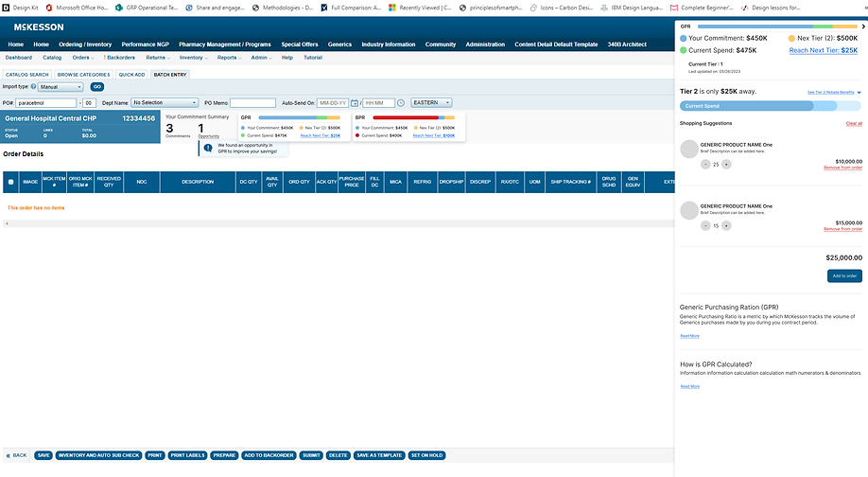Open Pharmacy Management / Programs menu
The height and width of the screenshot is (477, 868).
[225, 44]
